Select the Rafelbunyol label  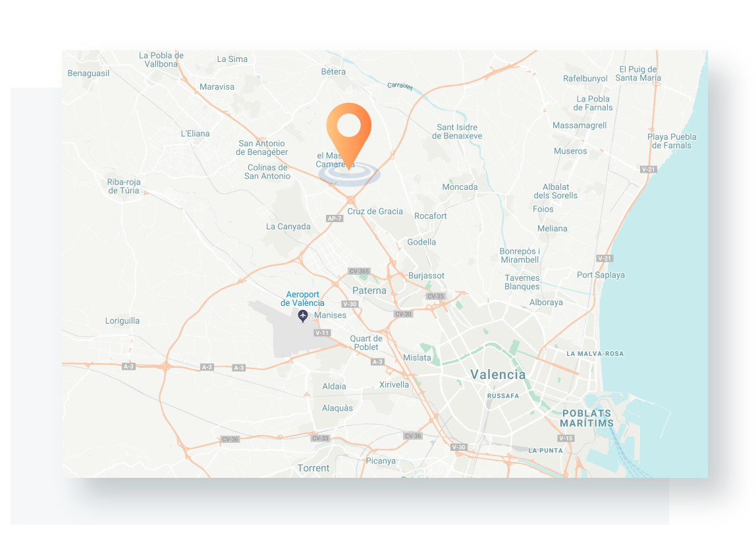pos(585,78)
